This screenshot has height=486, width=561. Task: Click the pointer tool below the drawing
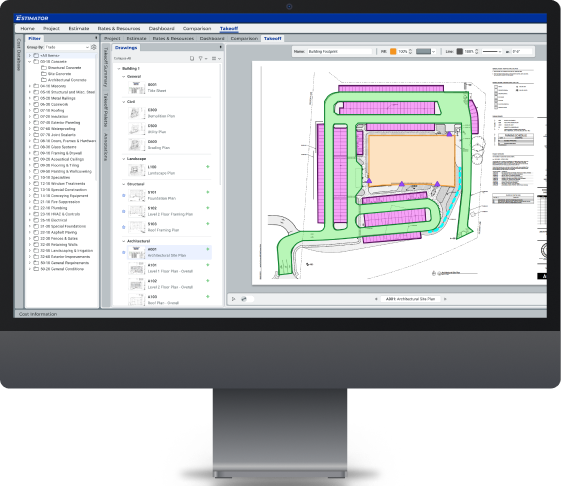[233, 299]
